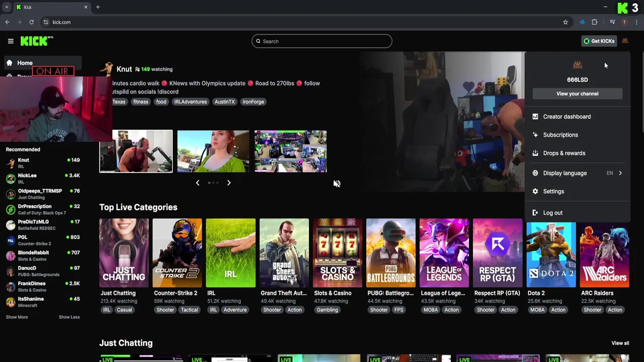
Task: Close the Kick browser tab
Action: (86, 7)
